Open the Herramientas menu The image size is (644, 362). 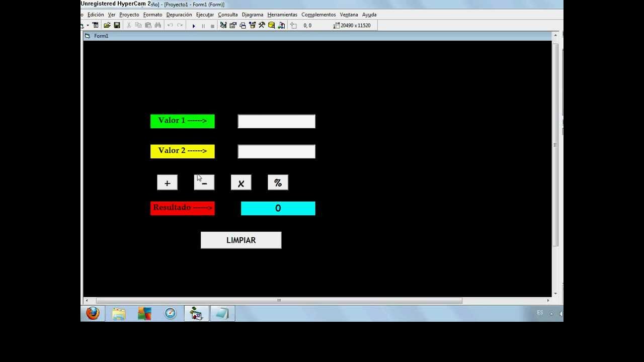coord(282,15)
